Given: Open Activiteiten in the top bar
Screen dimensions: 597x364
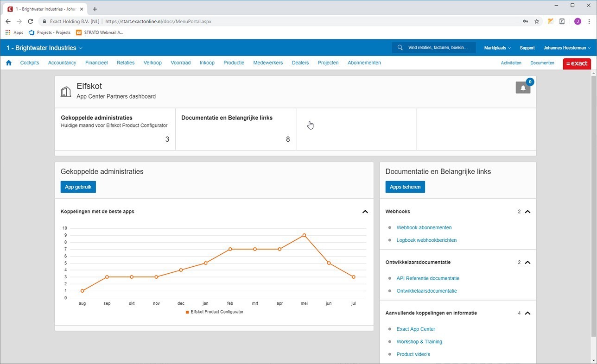Looking at the screenshot, I should pos(511,63).
